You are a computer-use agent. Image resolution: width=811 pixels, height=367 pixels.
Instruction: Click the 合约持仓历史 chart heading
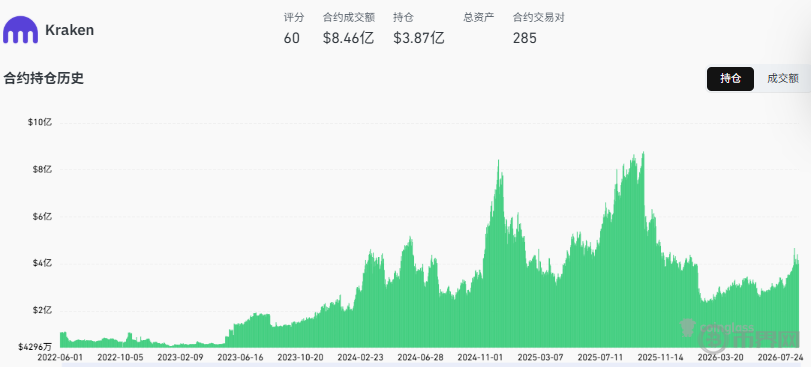click(x=43, y=79)
